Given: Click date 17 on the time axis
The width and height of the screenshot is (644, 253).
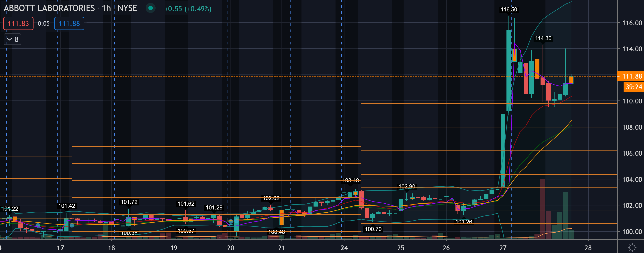Looking at the screenshot, I should point(61,248).
